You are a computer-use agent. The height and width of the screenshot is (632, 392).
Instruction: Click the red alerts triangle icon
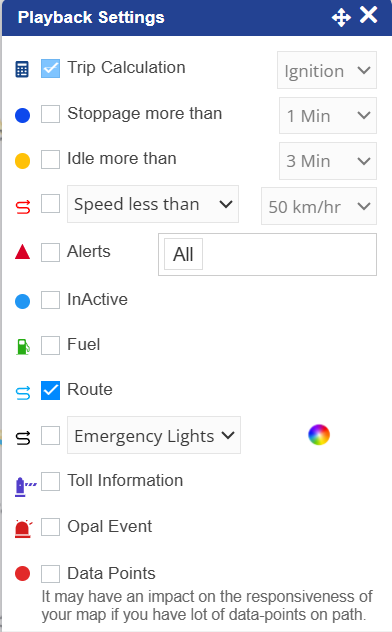[x=23, y=252]
